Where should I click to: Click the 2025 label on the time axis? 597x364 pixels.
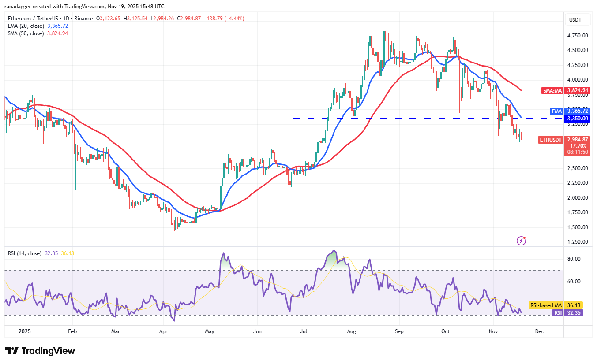[x=25, y=331]
